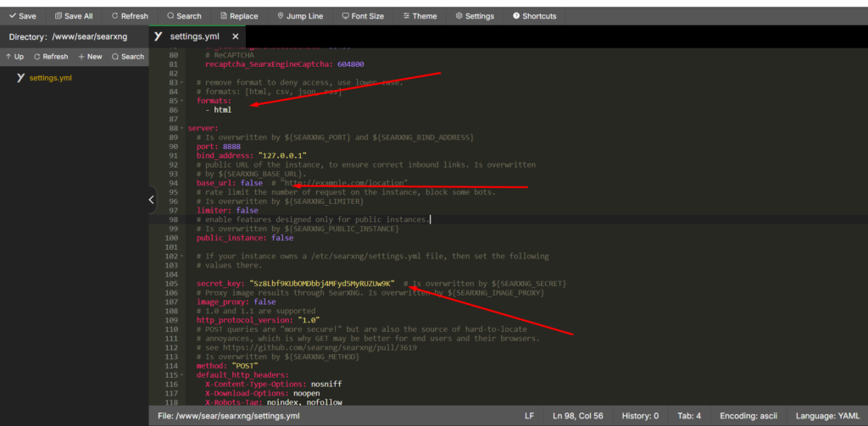Click the LF line ending indicator
Screen dimensions: 868x426
click(x=529, y=416)
